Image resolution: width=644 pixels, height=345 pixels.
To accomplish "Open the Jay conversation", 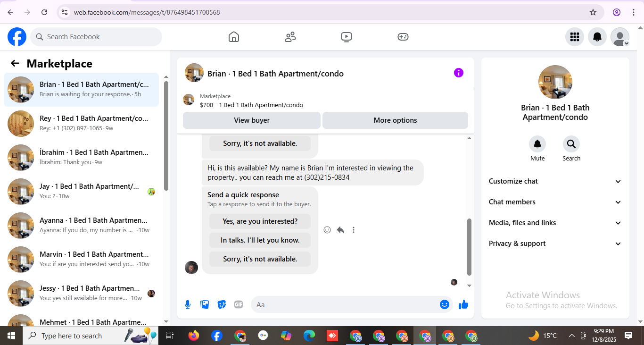I will (81, 192).
